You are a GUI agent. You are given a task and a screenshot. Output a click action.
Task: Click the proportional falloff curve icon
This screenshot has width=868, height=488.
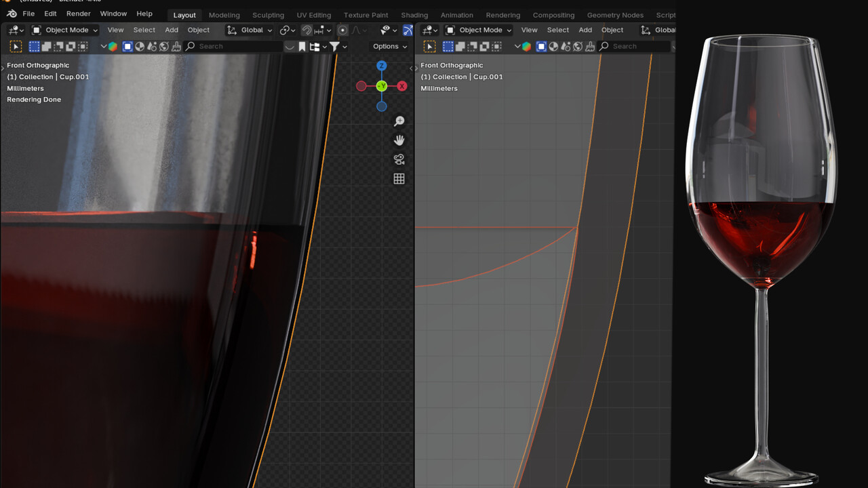click(x=355, y=30)
